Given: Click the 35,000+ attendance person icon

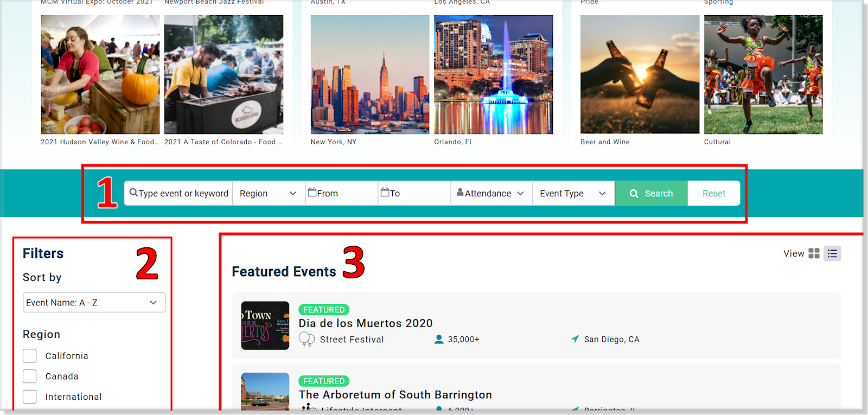Looking at the screenshot, I should click(439, 339).
